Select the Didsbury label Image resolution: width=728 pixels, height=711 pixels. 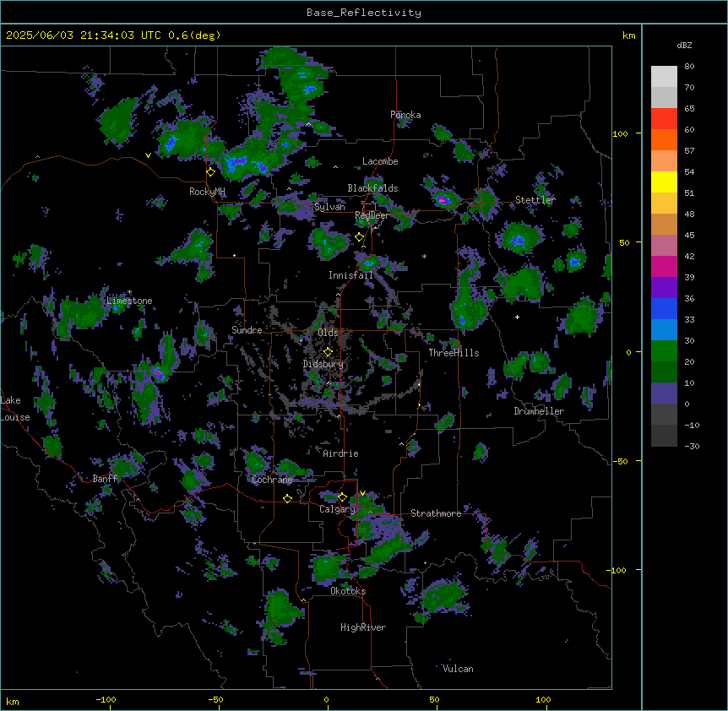[x=323, y=364]
